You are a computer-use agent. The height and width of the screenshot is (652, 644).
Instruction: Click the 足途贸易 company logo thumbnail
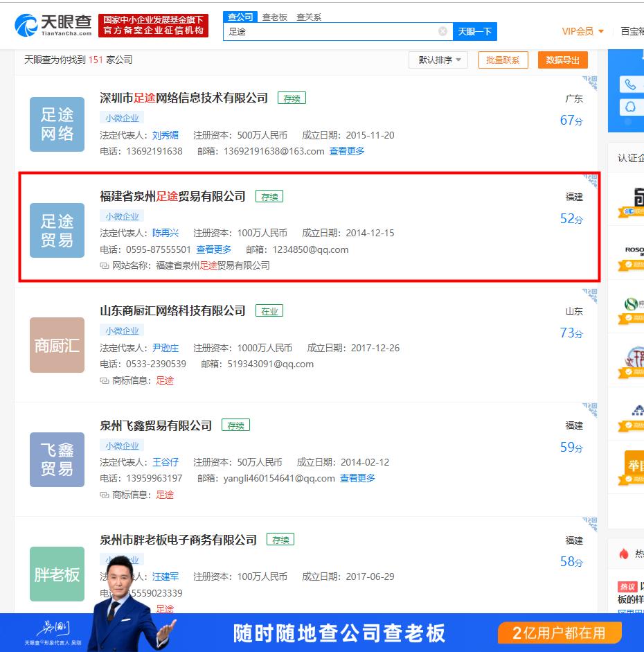pos(57,230)
